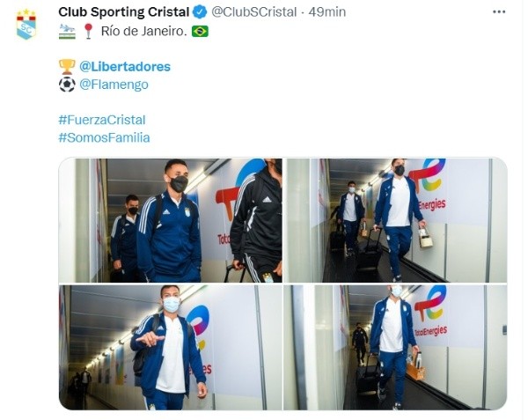Click the @ClubSCristal handle
528x420 pixels.
tap(254, 12)
